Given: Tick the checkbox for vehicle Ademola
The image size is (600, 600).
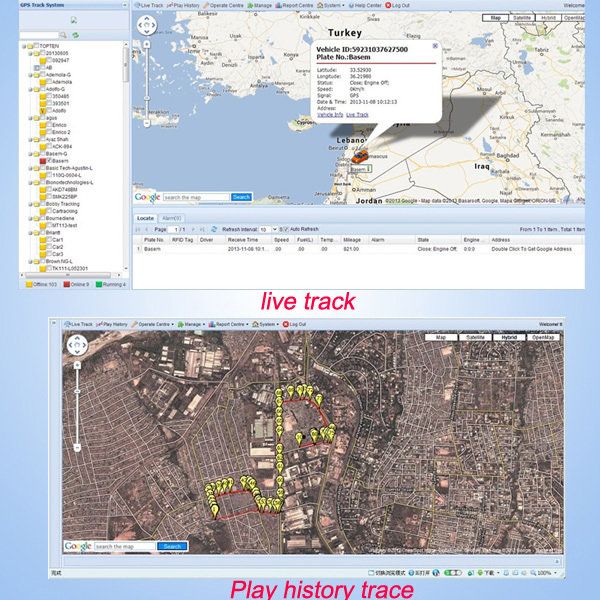Looking at the screenshot, I should pyautogui.click(x=49, y=81).
